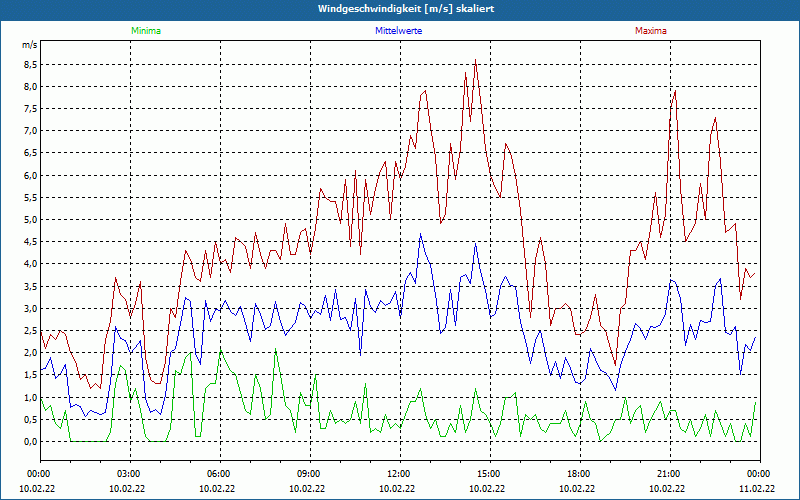Image resolution: width=800 pixels, height=500 pixels.
Task: Click the 6,5 y-axis value
Action: [x=31, y=153]
